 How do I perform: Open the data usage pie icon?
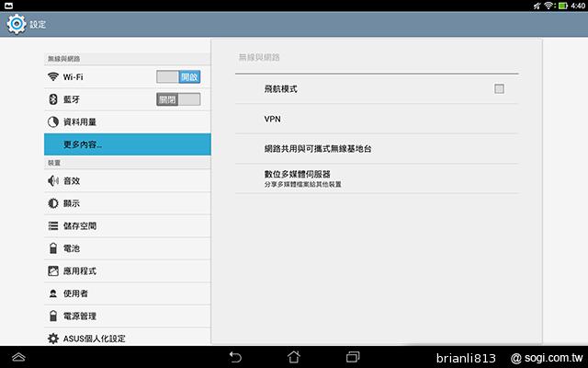tap(53, 121)
